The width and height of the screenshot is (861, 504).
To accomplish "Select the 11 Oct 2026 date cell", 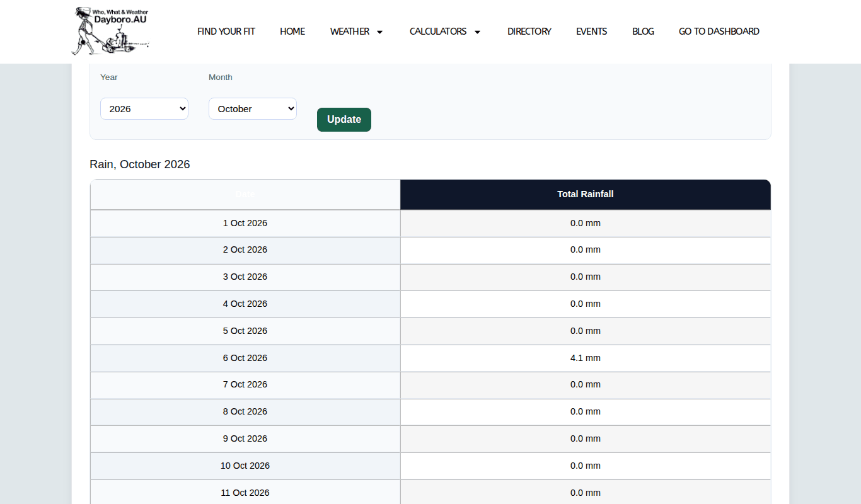I will [x=245, y=493].
